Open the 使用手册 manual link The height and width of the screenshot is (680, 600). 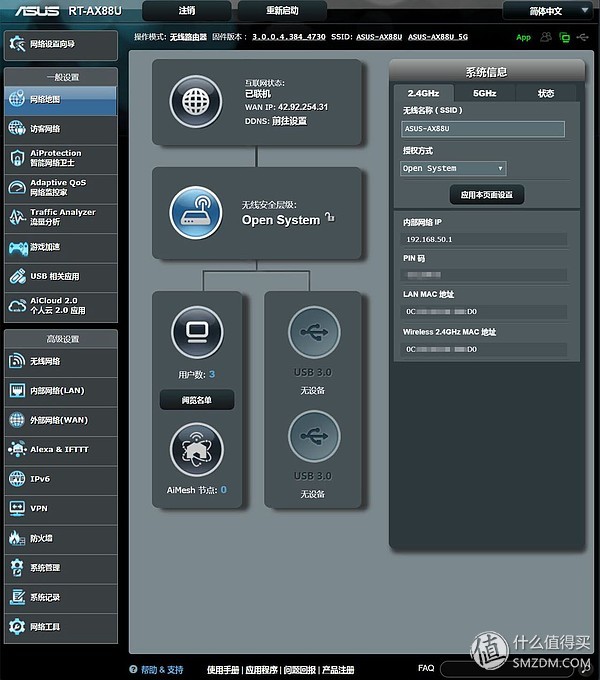[x=223, y=670]
